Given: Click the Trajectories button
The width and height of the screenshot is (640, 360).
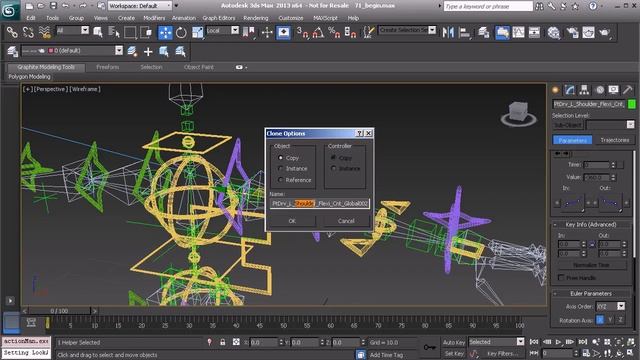Looking at the screenshot, I should pos(614,140).
